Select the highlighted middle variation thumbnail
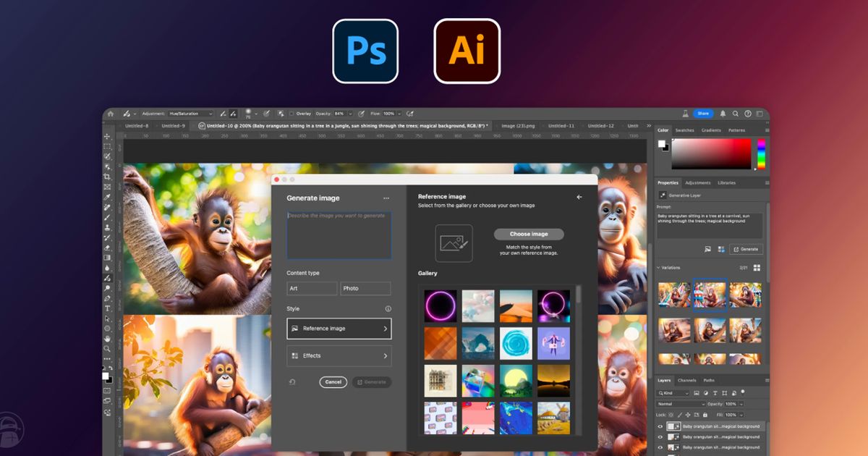Viewport: 868px width, 456px height. (x=710, y=295)
